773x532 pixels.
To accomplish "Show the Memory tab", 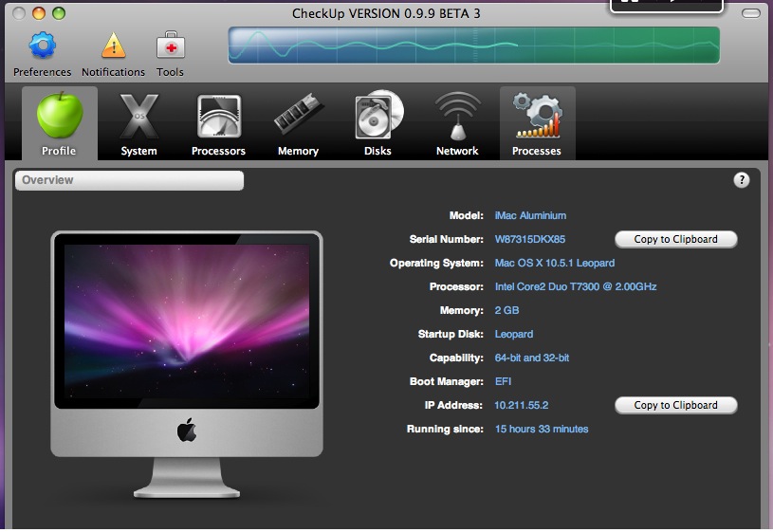I will [x=298, y=123].
